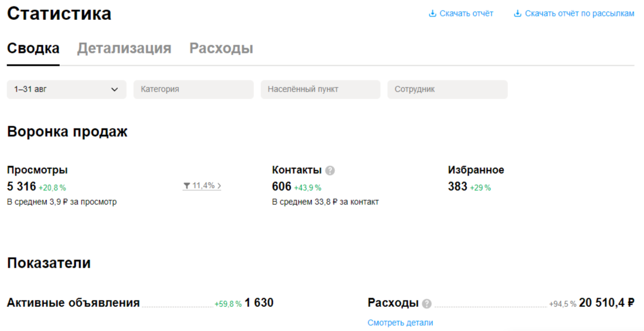
Task: Go to the Расходы tab
Action: [x=221, y=48]
